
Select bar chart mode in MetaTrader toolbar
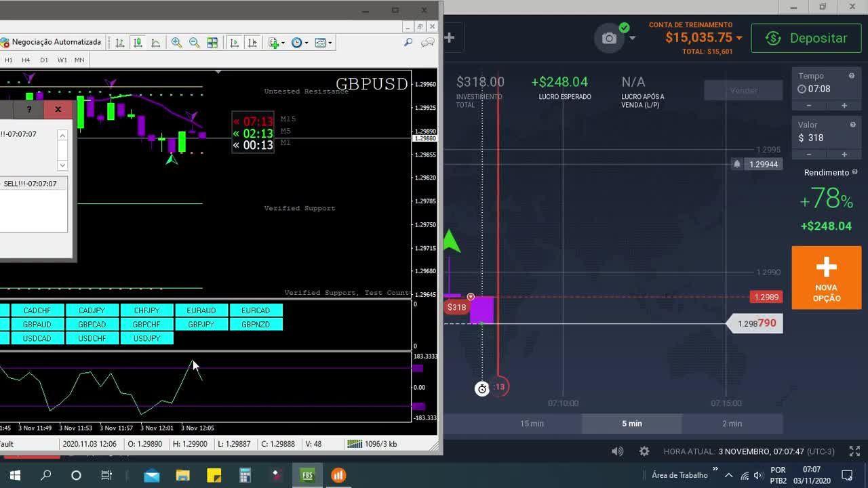[x=120, y=42]
